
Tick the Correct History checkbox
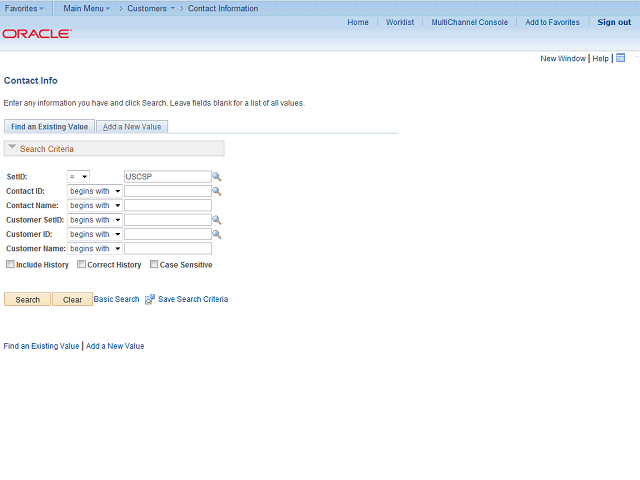coord(81,264)
